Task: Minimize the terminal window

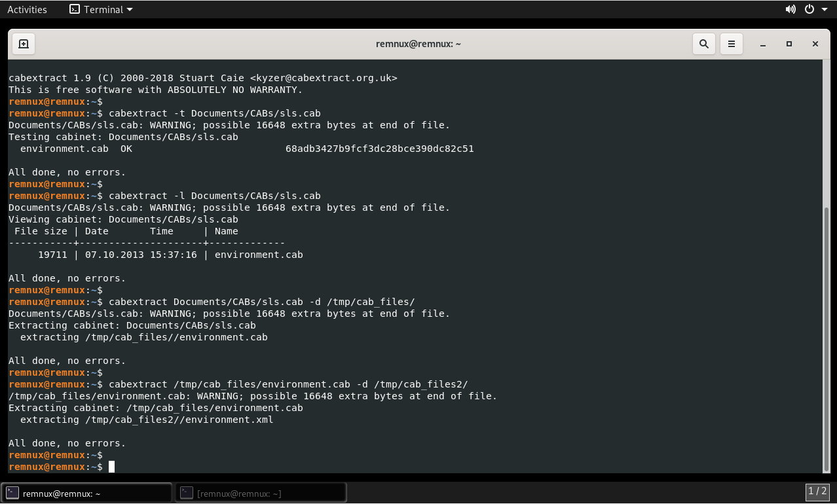Action: (763, 44)
